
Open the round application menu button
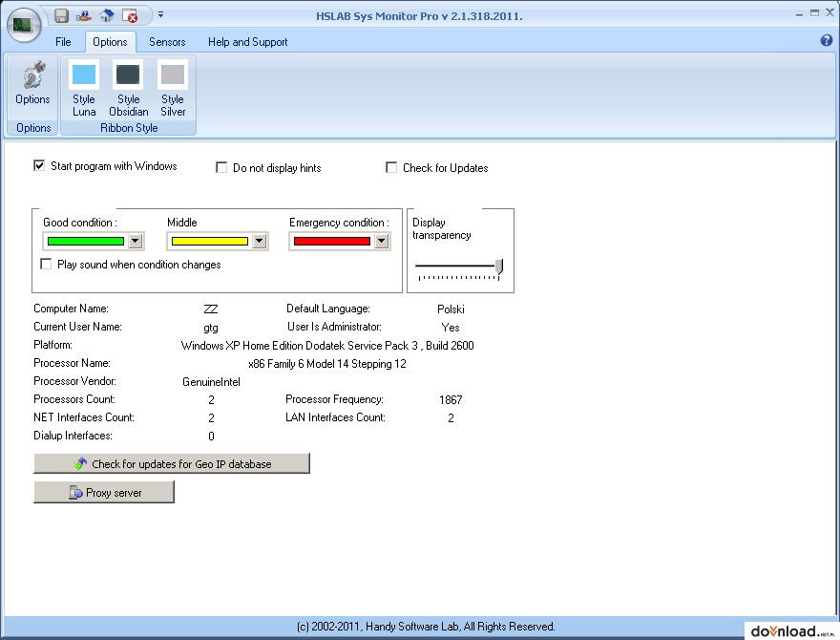(x=24, y=25)
